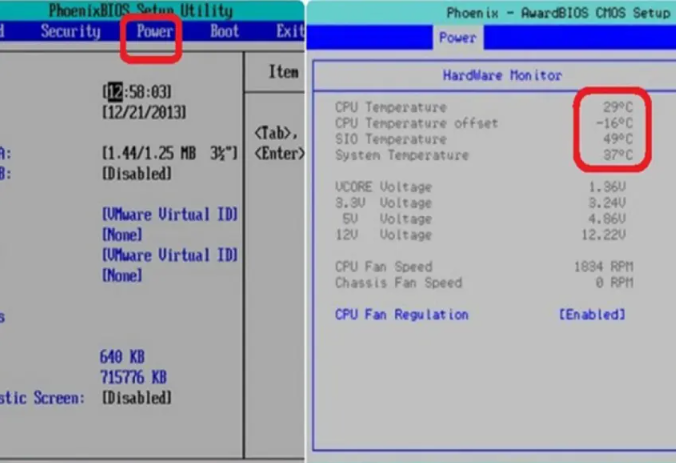The width and height of the screenshot is (676, 463).
Task: Select the [Disabled] diskette B value
Action: [x=137, y=174]
